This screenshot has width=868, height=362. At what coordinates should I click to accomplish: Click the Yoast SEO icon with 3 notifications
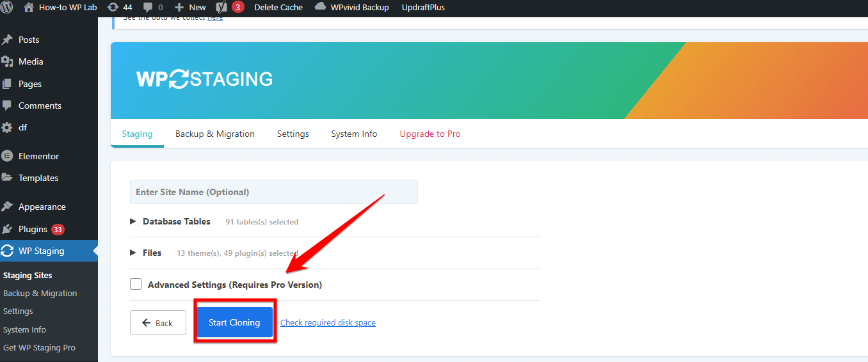point(222,8)
